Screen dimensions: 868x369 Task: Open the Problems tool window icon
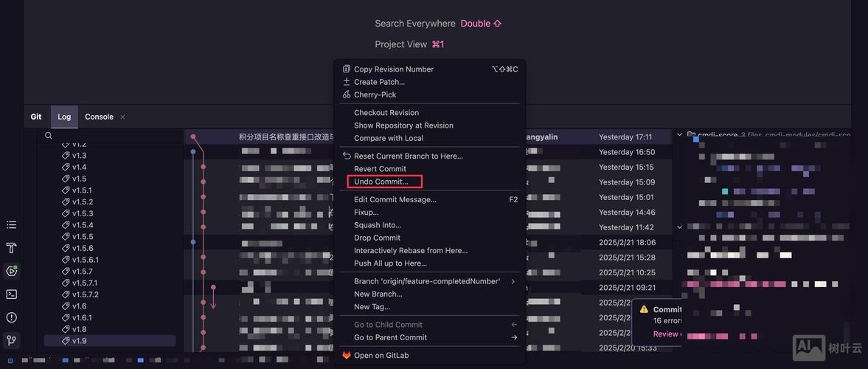pos(11,317)
